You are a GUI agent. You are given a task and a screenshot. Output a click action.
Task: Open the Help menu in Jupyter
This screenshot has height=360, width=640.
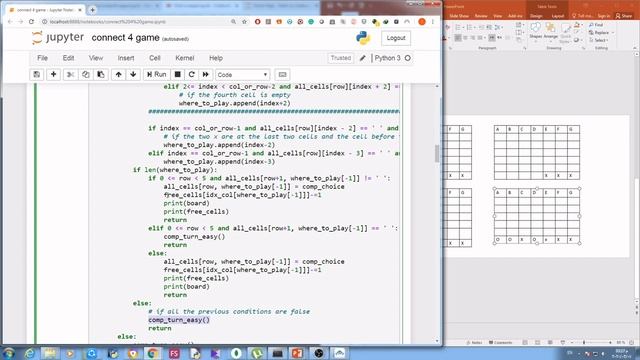[216, 58]
